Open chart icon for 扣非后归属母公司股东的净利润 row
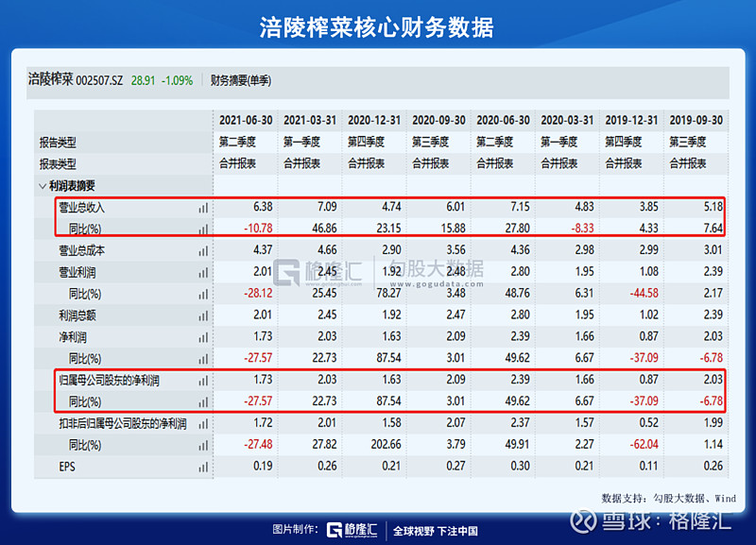Viewport: 756px width, 545px height. pyautogui.click(x=203, y=424)
